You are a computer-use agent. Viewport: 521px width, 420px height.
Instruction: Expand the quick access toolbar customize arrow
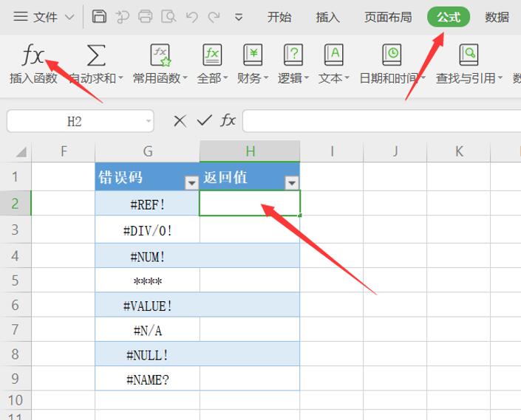coord(239,17)
